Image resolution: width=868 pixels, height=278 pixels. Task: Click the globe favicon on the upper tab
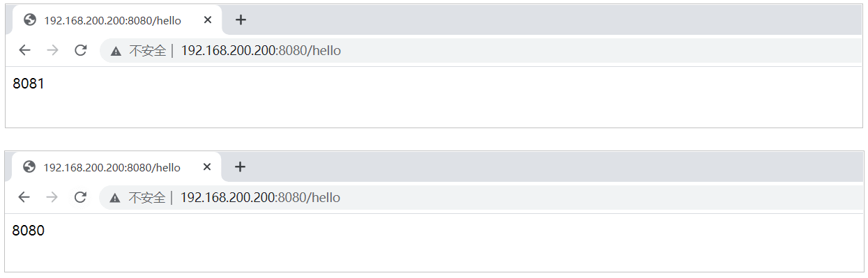click(x=30, y=20)
